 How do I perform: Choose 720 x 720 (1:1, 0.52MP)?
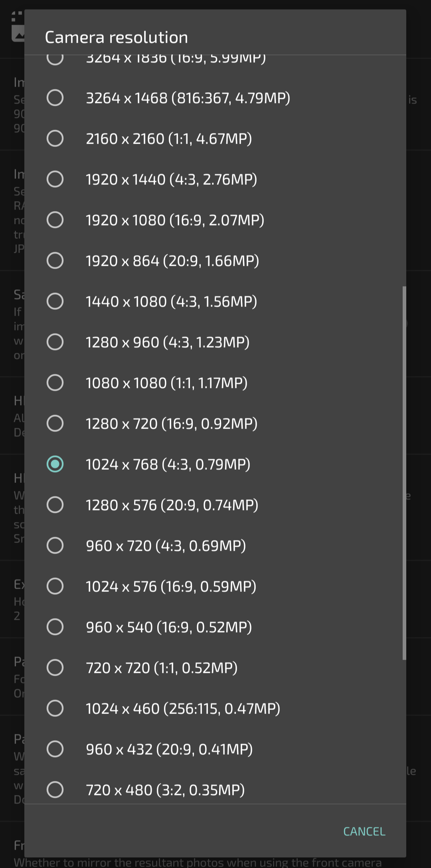tap(215, 668)
